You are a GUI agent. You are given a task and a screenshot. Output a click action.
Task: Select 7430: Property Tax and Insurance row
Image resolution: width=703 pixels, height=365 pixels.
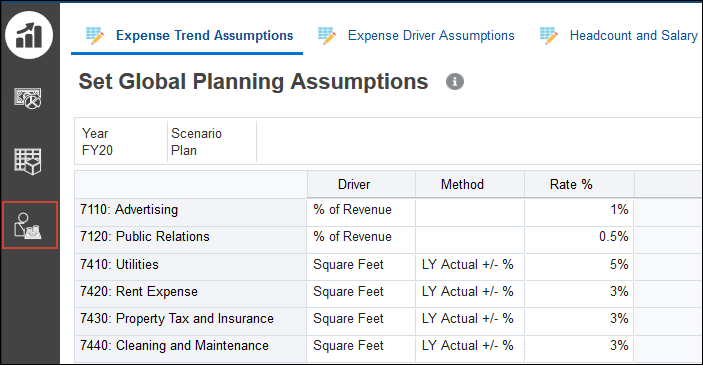191,321
